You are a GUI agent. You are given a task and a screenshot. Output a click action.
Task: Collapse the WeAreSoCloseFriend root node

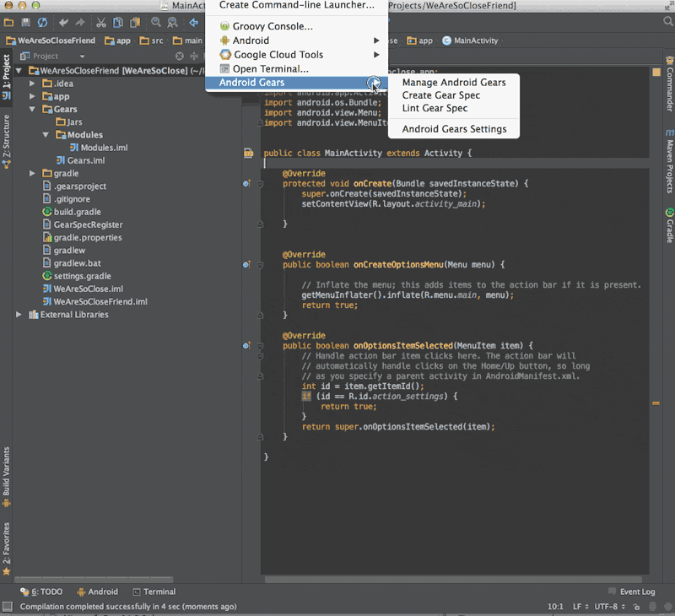click(19, 70)
